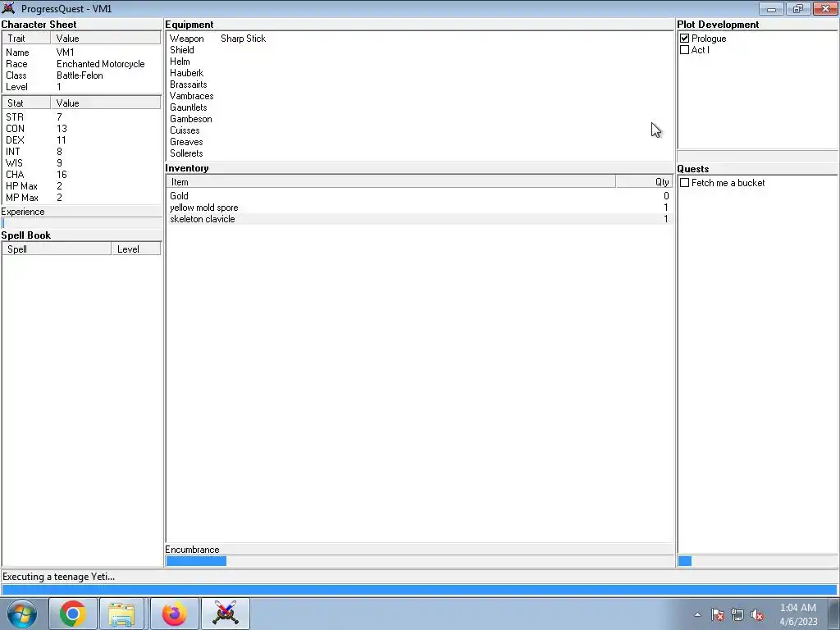
Task: Select Gauntlets equipment row
Action: tap(419, 107)
